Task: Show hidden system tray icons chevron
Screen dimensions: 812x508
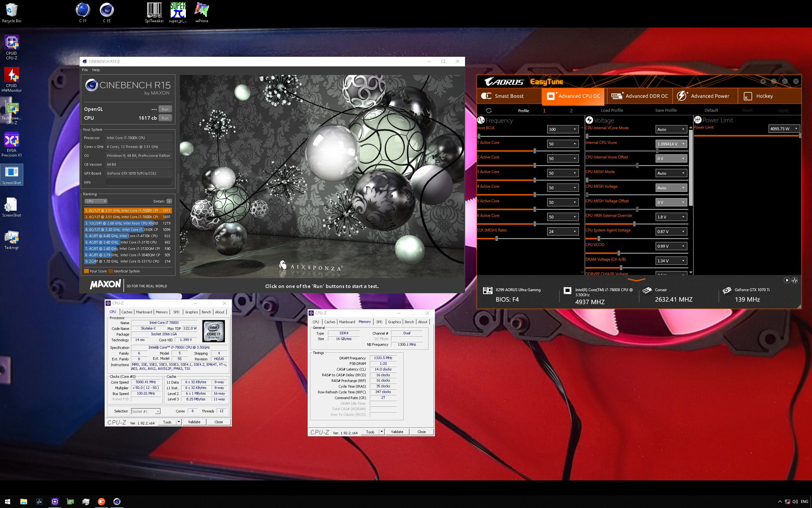Action: [x=780, y=502]
